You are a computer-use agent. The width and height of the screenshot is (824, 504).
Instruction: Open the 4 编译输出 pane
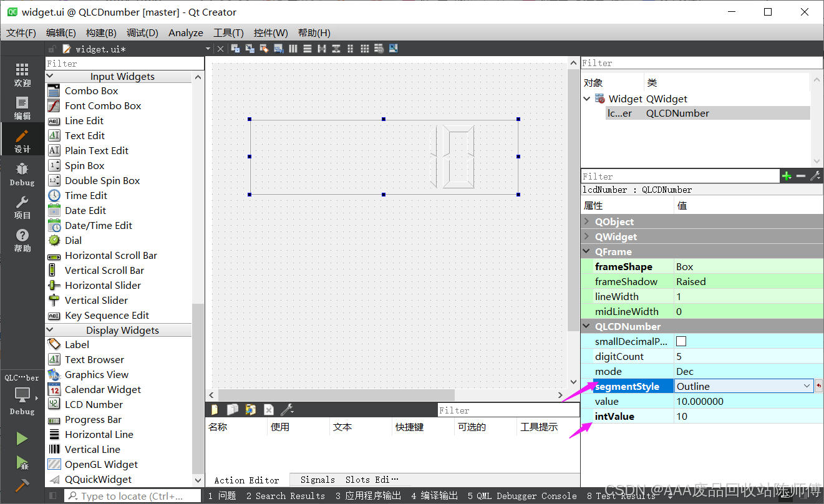click(x=435, y=496)
